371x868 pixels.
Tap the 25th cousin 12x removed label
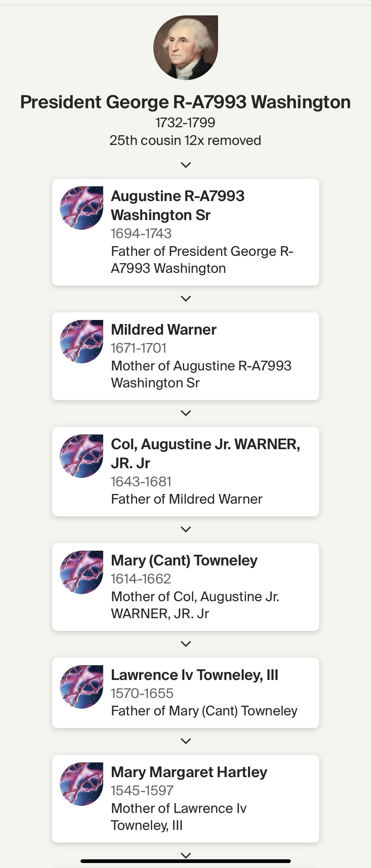coord(185,140)
